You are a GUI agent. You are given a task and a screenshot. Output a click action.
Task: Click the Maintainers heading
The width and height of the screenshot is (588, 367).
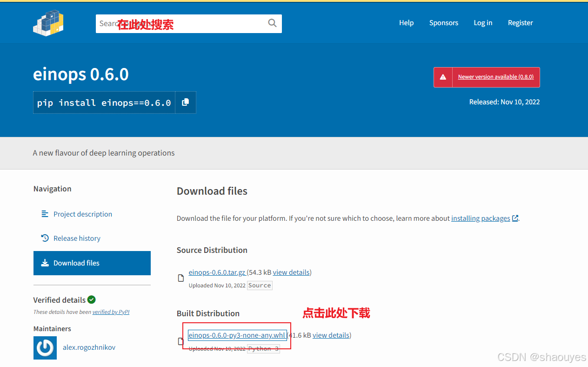[52, 329]
